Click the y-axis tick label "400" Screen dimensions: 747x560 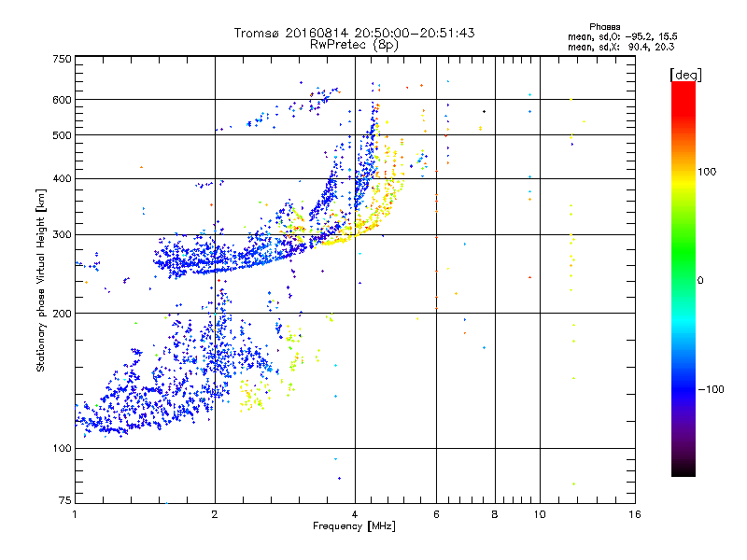click(x=63, y=178)
